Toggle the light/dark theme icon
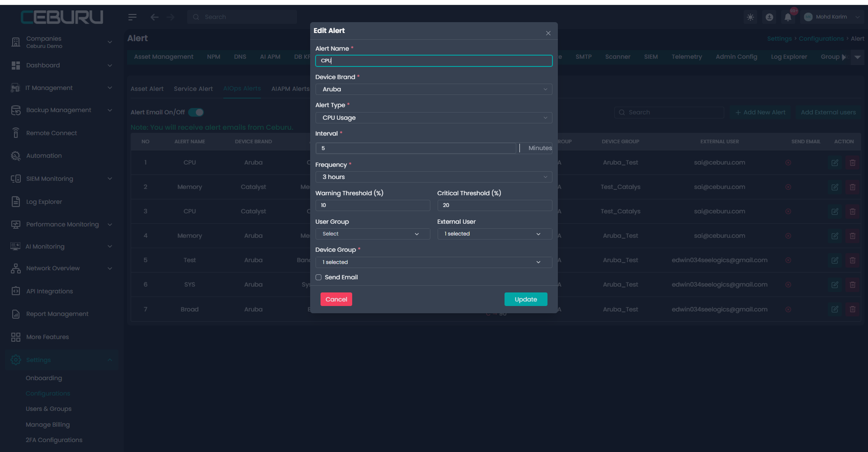Image resolution: width=868 pixels, height=452 pixels. pyautogui.click(x=750, y=17)
